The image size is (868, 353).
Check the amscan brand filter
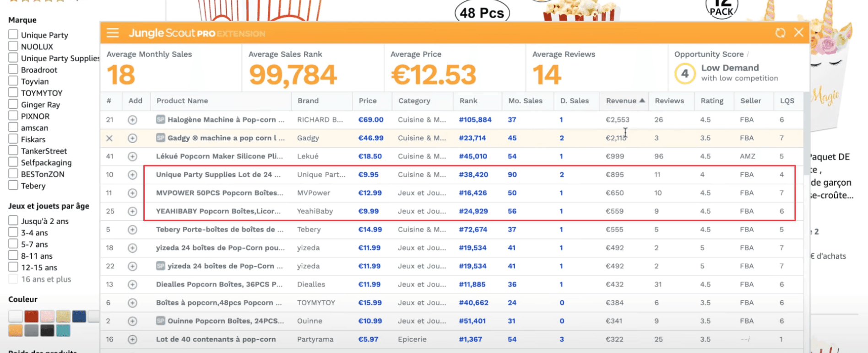13,127
